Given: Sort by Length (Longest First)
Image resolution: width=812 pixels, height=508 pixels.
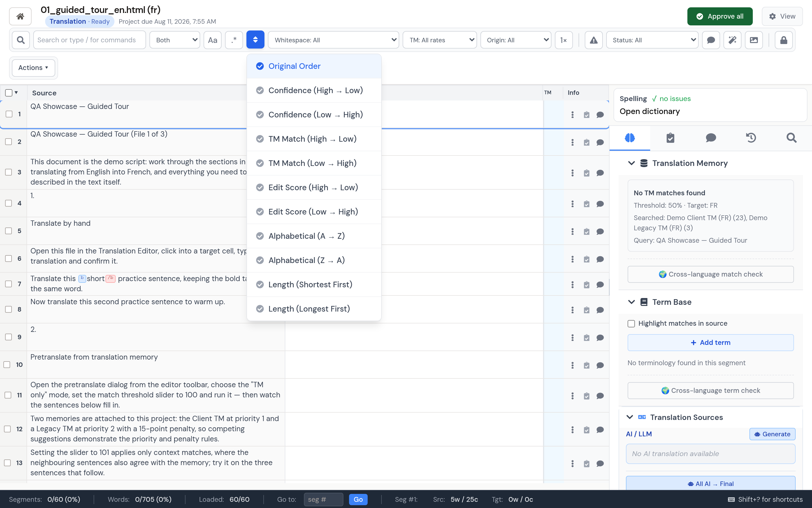Looking at the screenshot, I should tap(314, 309).
